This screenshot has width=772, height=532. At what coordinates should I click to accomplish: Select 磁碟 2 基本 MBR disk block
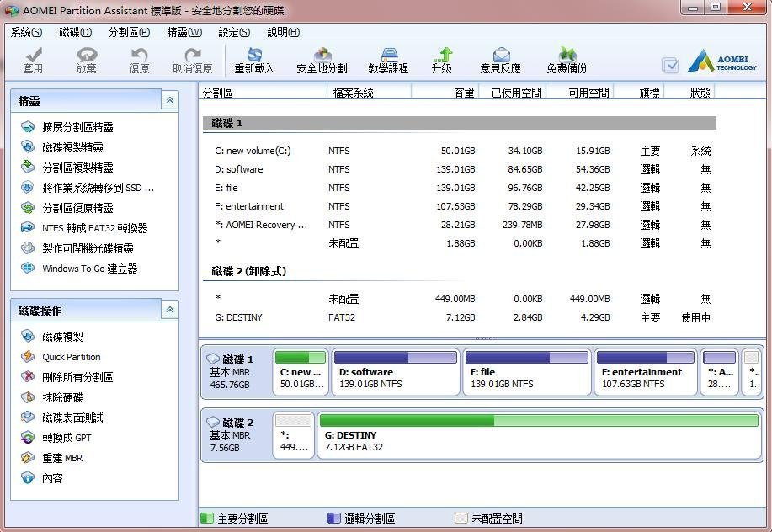coord(237,435)
